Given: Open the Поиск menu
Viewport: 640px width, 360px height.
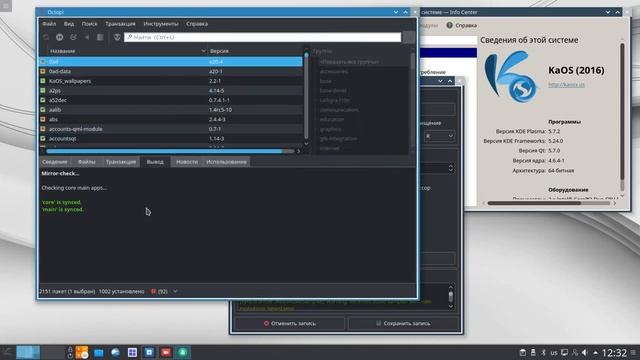Looking at the screenshot, I should click(89, 24).
